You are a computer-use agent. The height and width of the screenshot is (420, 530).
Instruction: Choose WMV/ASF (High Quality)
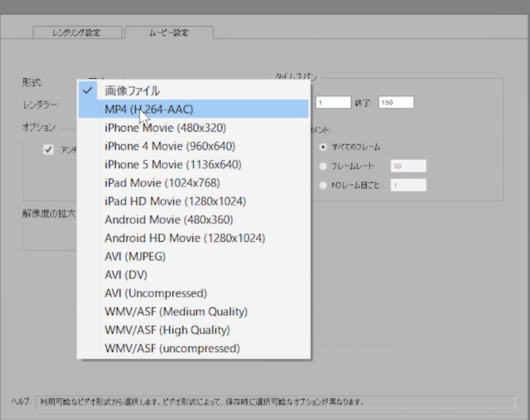[x=167, y=330]
